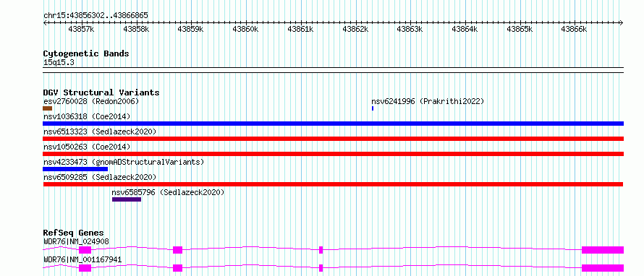Click the 43860k ruler tick label

tap(245, 30)
